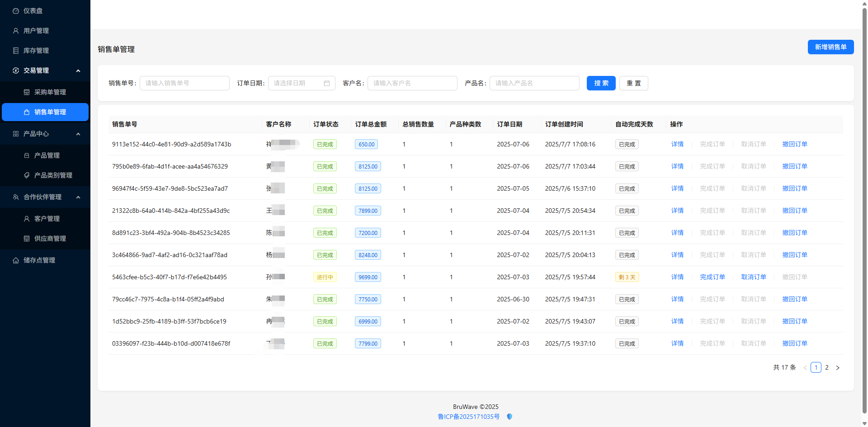Click the dashboard gauge icon in sidebar

(16, 11)
